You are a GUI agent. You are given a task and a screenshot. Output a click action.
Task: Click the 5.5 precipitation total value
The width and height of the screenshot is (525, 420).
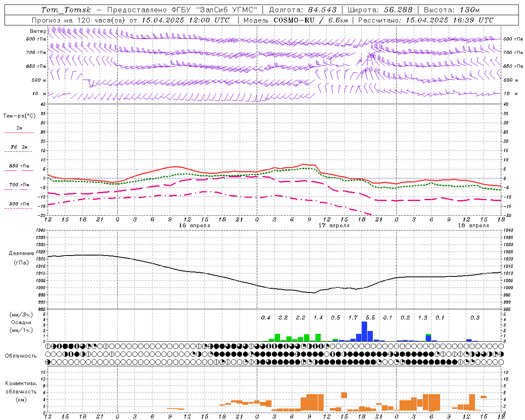(x=370, y=318)
